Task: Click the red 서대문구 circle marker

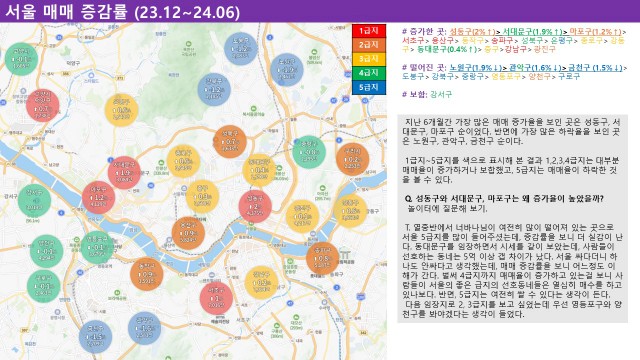Action: click(x=124, y=172)
